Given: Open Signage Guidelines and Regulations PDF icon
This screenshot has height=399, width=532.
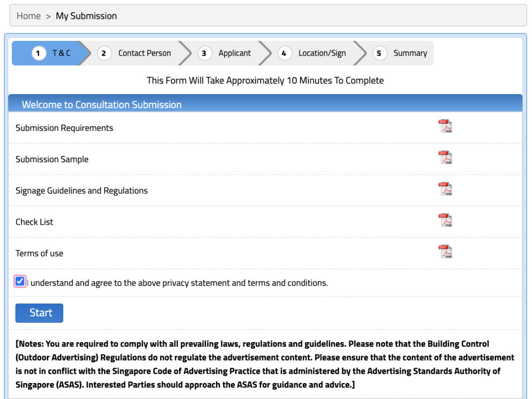Looking at the screenshot, I should click(445, 189).
